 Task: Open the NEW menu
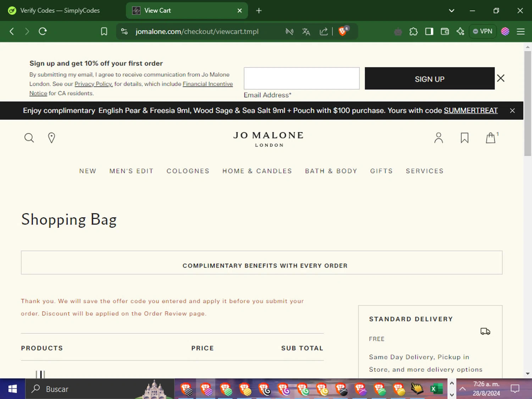88,171
